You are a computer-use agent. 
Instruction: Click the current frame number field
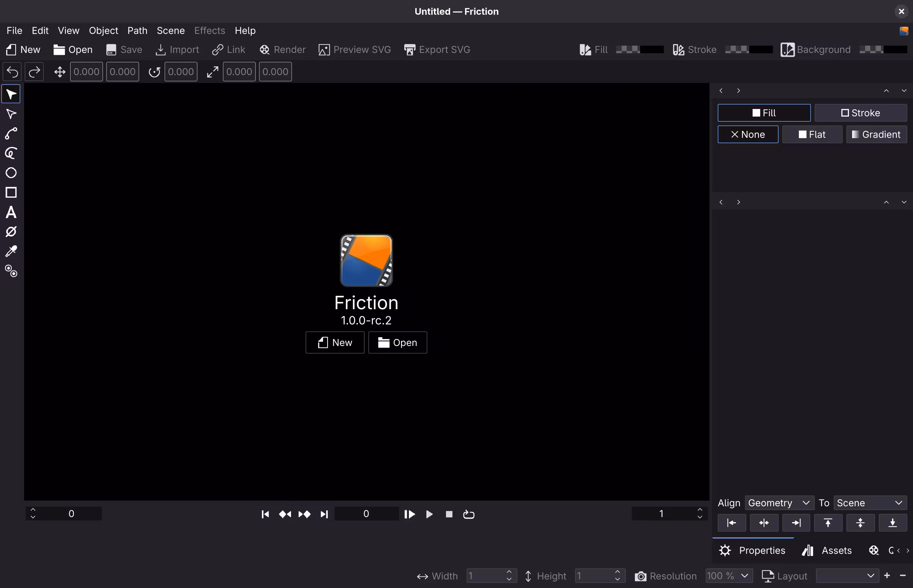[x=366, y=514]
